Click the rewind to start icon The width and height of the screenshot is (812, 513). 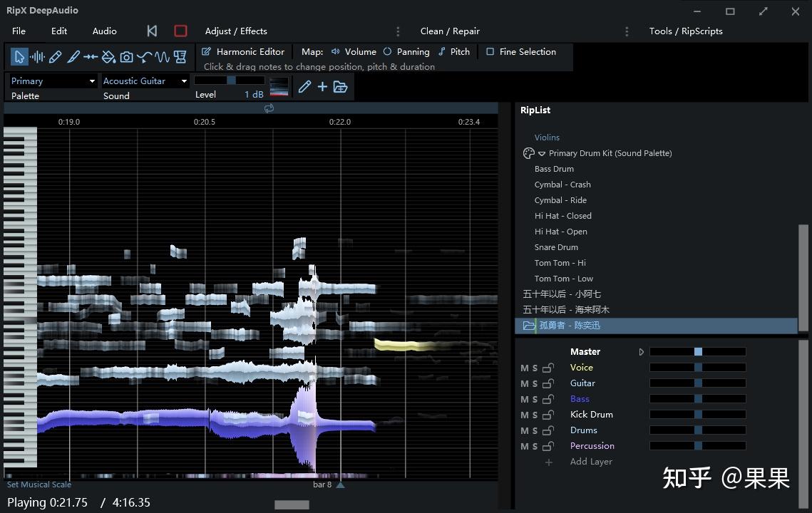click(x=152, y=31)
